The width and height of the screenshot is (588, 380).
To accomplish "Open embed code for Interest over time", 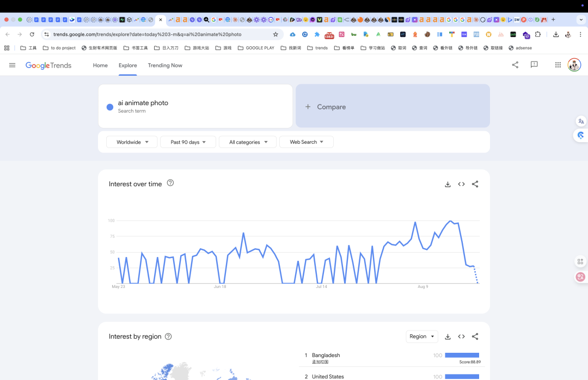I will (x=461, y=184).
